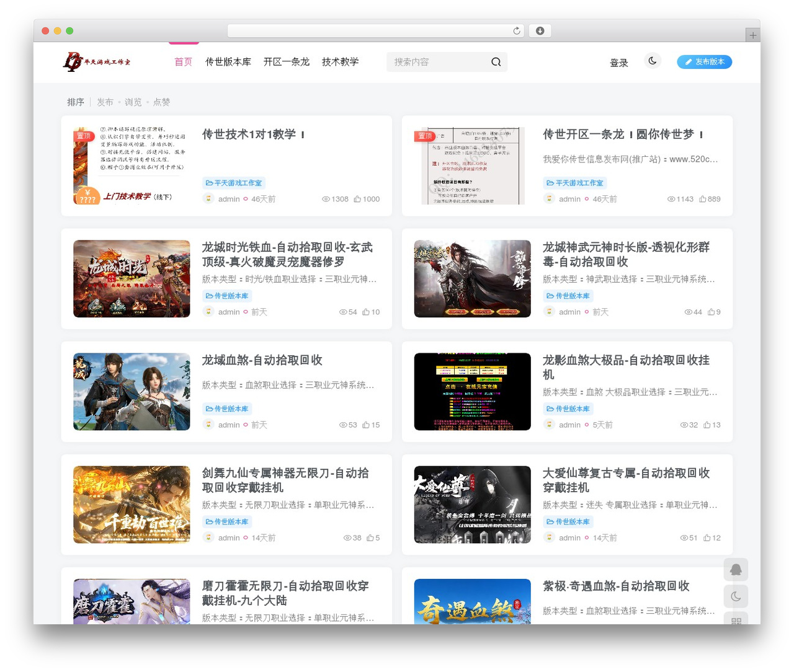
Task: Click views eye icon on 大爱仙尊 card
Action: pyautogui.click(x=684, y=537)
